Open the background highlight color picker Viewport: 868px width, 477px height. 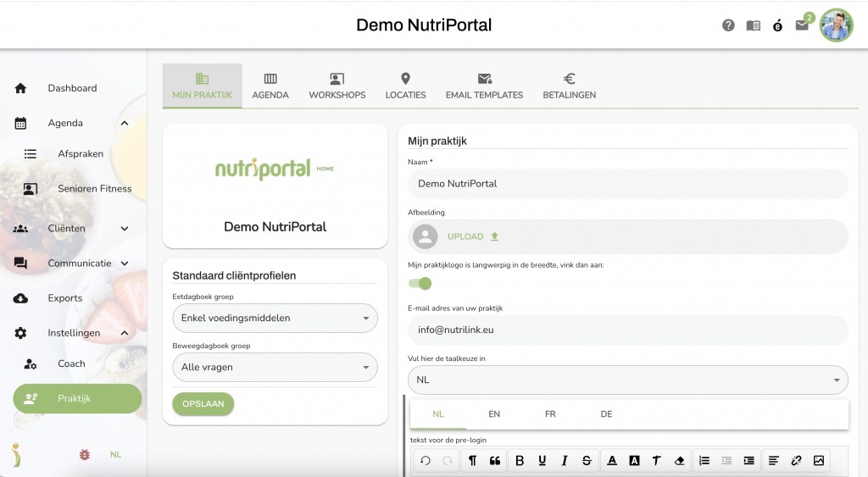click(x=634, y=460)
